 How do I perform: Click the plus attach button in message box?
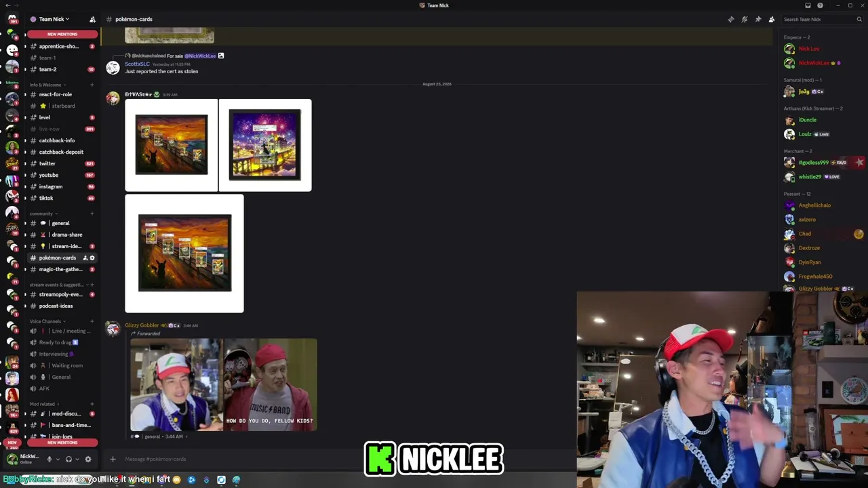click(x=113, y=459)
